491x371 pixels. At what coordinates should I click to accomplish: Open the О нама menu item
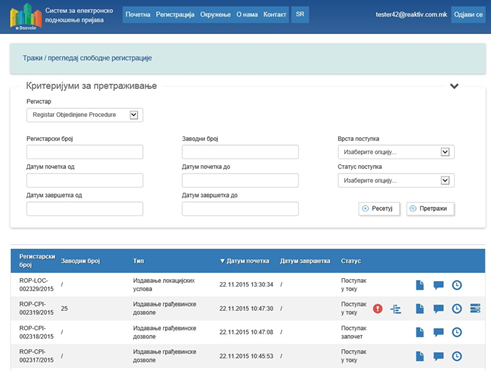[x=247, y=15]
